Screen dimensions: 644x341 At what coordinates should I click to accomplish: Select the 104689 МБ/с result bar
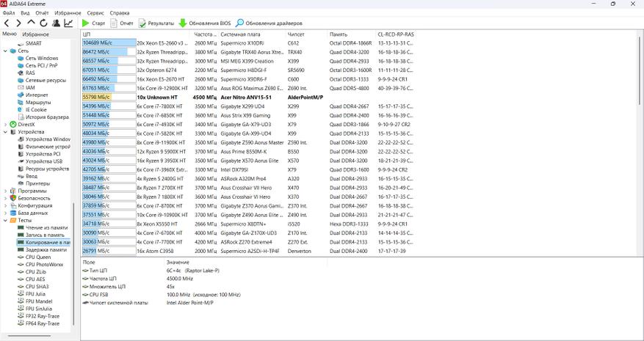[109, 43]
